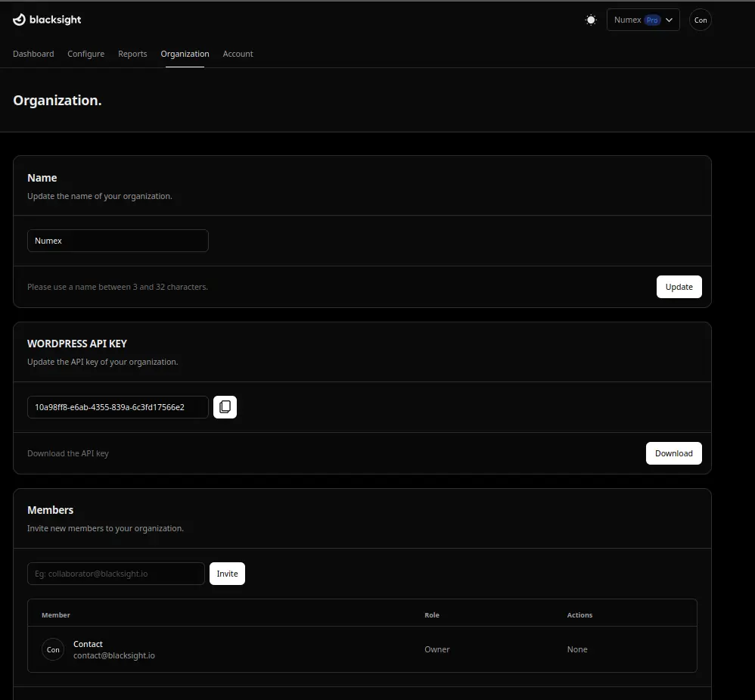Click the Con user avatar in header
This screenshot has height=700, width=755.
(701, 20)
